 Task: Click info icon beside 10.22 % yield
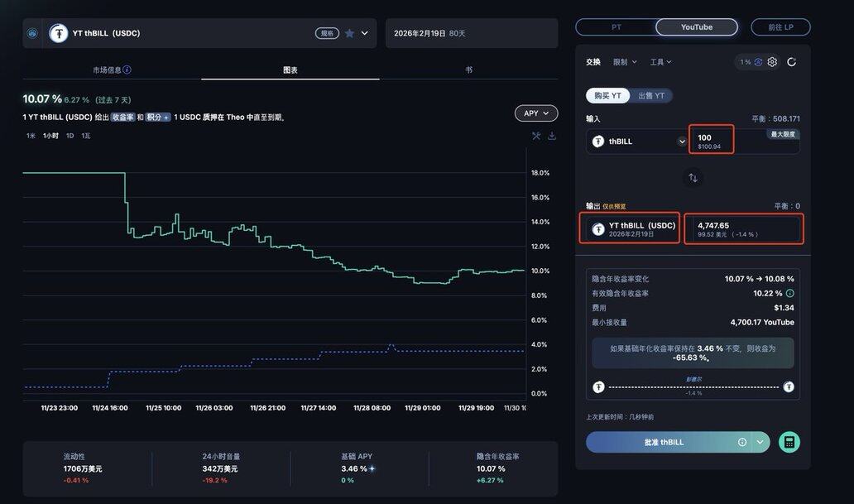[x=789, y=293]
